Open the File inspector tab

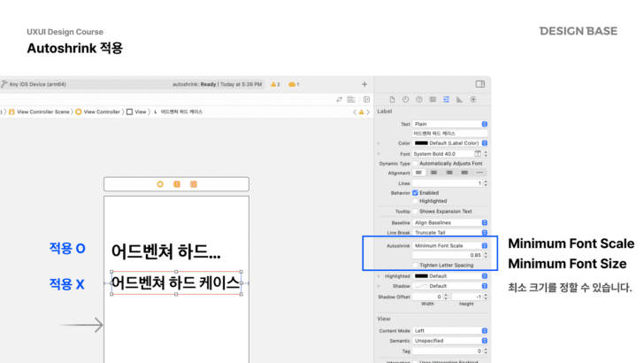tap(392, 99)
